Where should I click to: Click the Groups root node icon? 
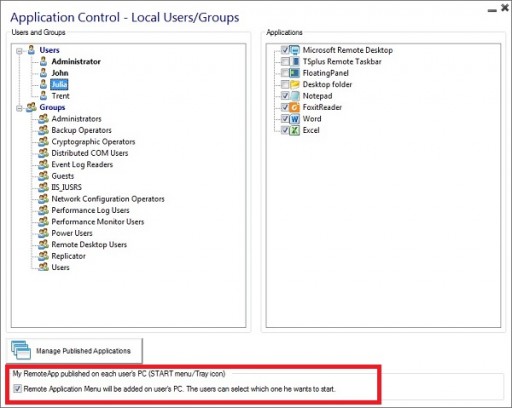pyautogui.click(x=31, y=107)
